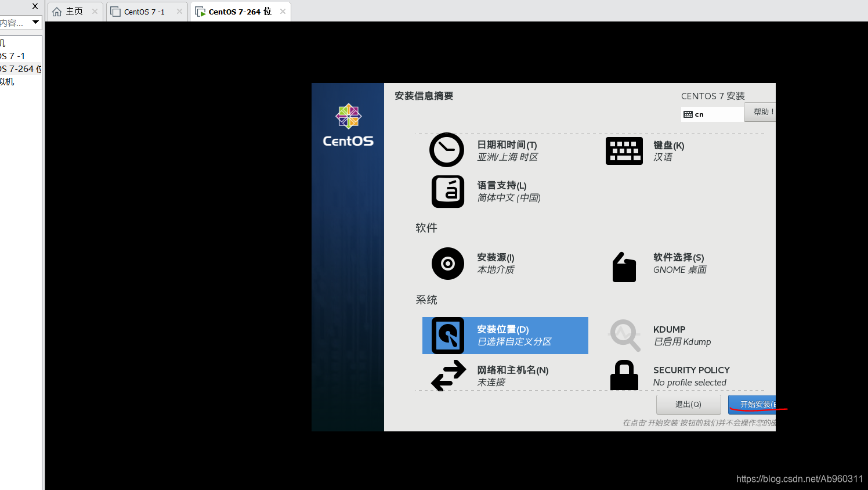Click the running VM icon on CentOS 7-264 tab
The width and height of the screenshot is (868, 490).
tap(200, 12)
